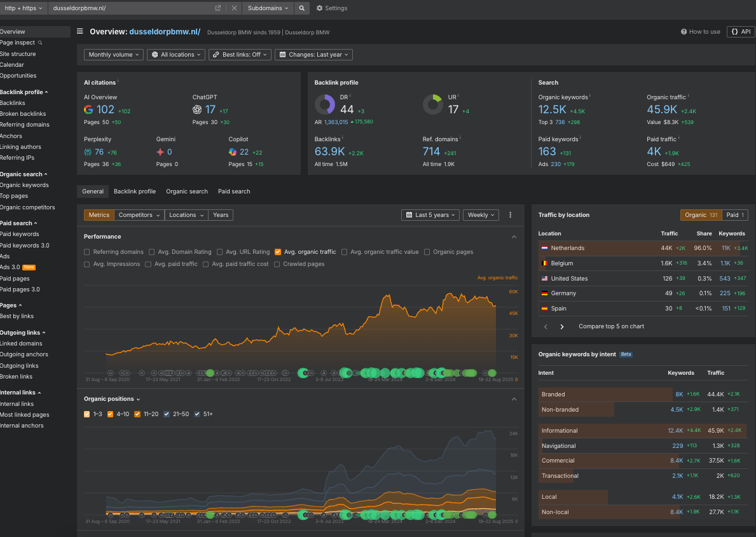Click the Copilot logo icon
The image size is (756, 537).
coord(232,152)
